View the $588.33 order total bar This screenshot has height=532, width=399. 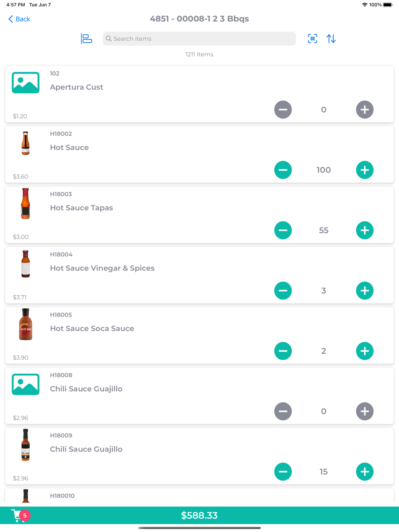click(199, 515)
